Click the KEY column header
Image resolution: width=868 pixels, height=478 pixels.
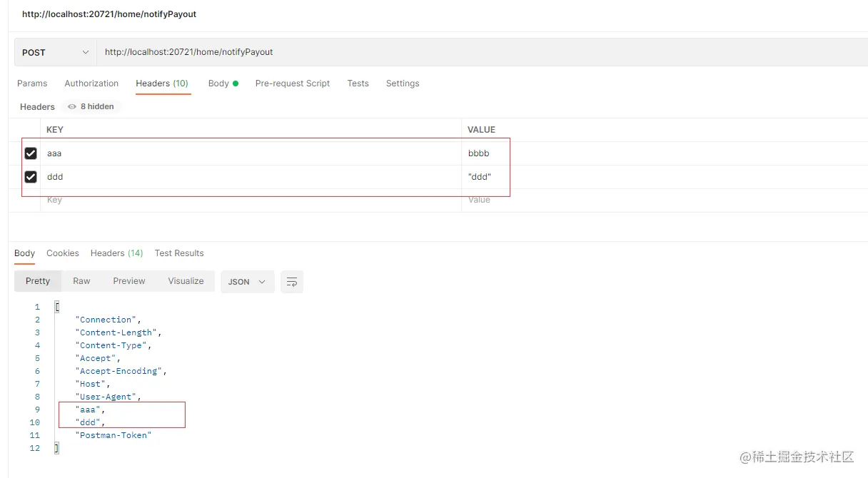tap(55, 130)
